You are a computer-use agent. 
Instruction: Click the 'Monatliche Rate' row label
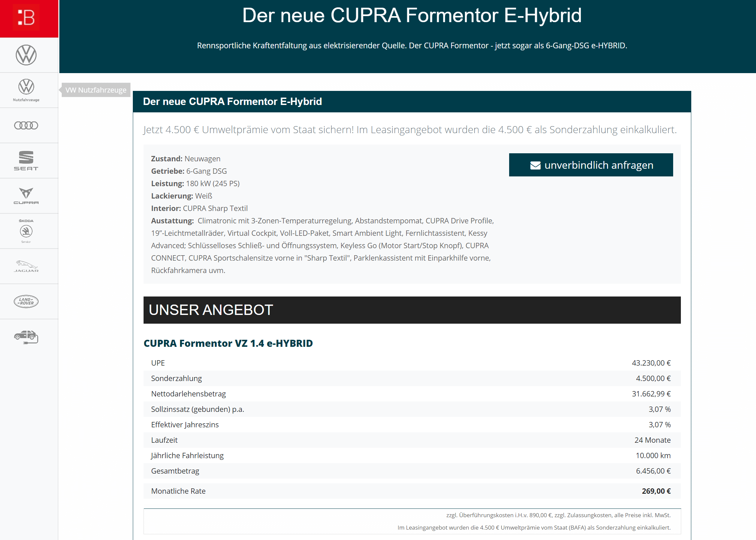click(178, 491)
